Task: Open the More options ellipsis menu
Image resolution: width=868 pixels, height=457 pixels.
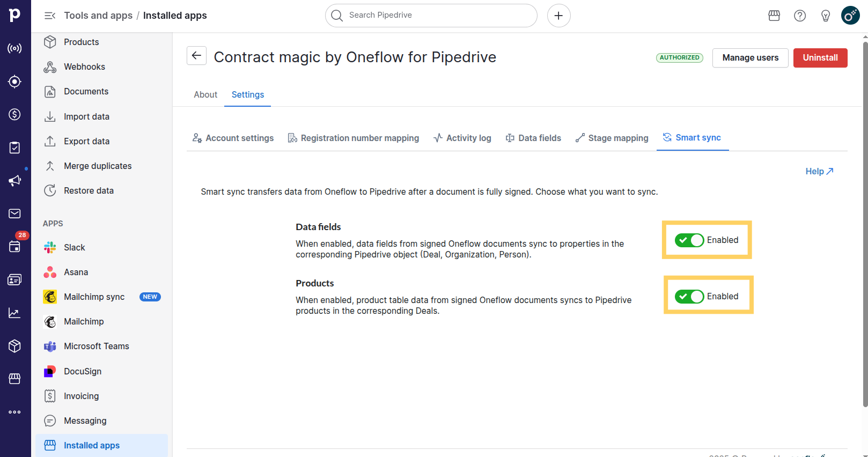Action: coord(14,412)
